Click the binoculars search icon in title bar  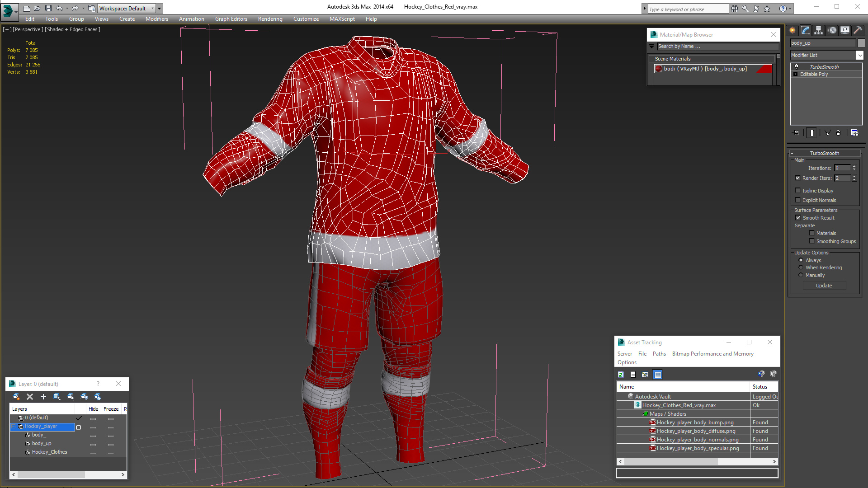(735, 9)
